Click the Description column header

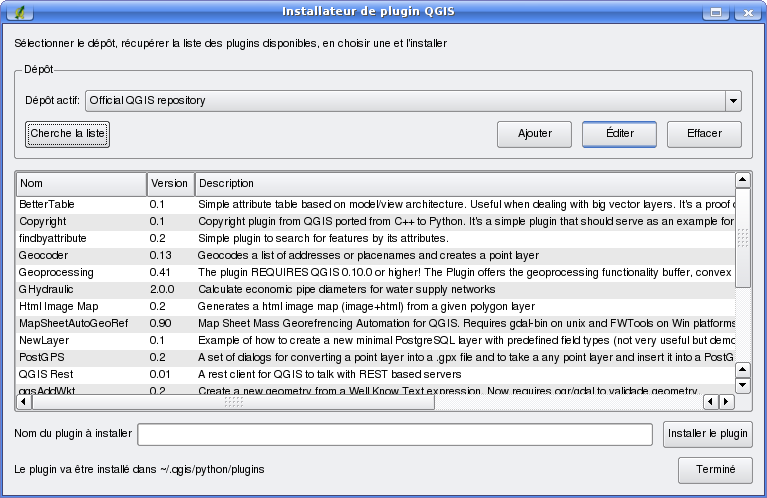[x=463, y=184]
